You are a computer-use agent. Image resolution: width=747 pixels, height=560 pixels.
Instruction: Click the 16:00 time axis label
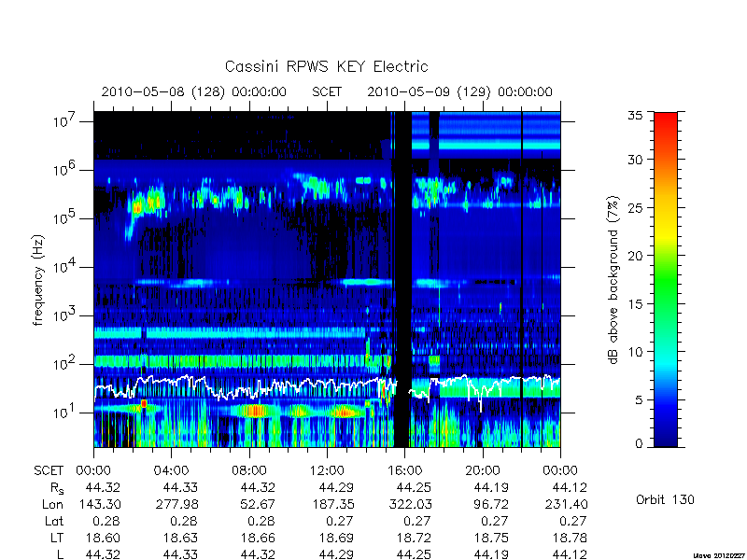404,470
